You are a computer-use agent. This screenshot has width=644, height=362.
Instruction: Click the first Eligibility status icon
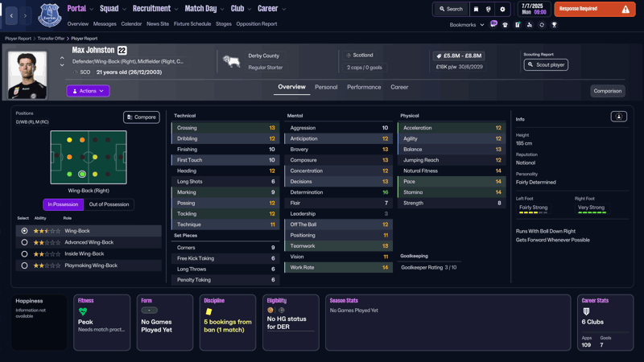point(270,311)
